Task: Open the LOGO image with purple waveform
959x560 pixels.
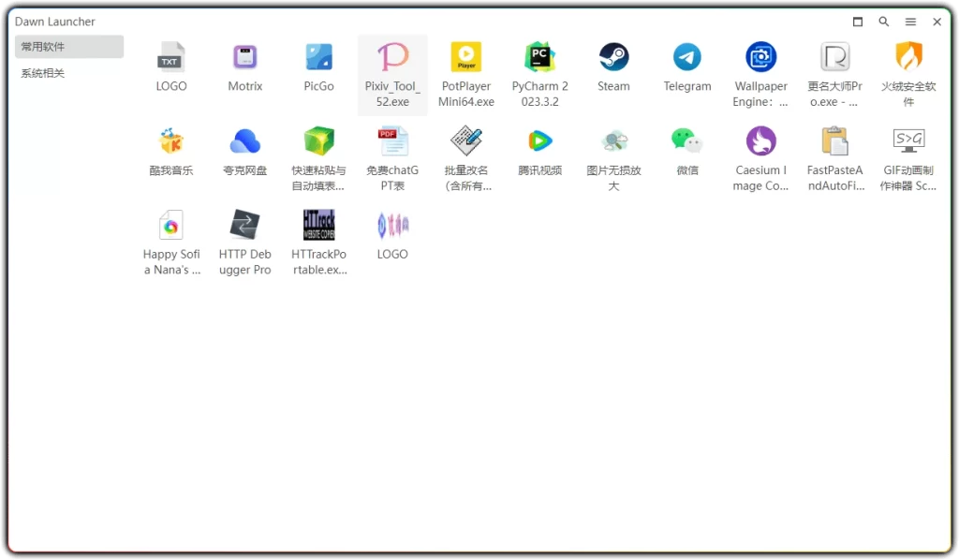Action: [392, 226]
